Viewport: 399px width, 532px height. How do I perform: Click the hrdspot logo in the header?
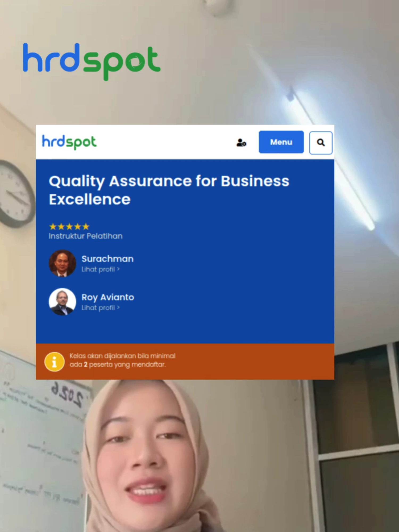pos(69,142)
